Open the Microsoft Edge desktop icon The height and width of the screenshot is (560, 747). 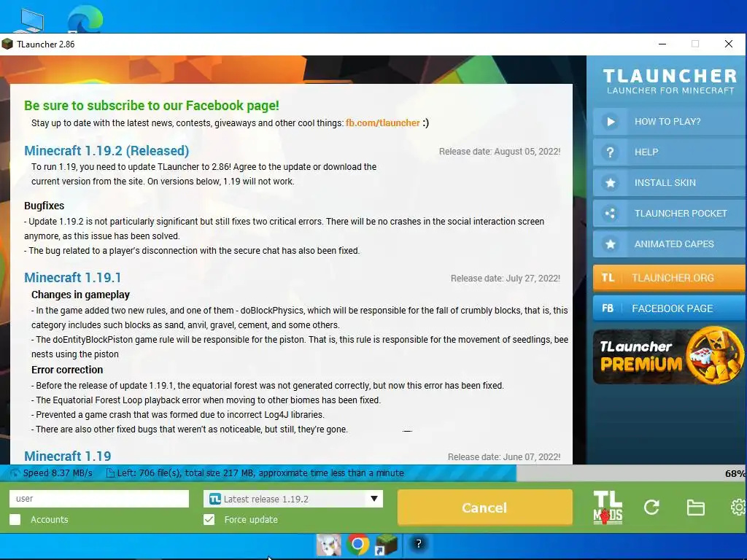click(x=85, y=19)
